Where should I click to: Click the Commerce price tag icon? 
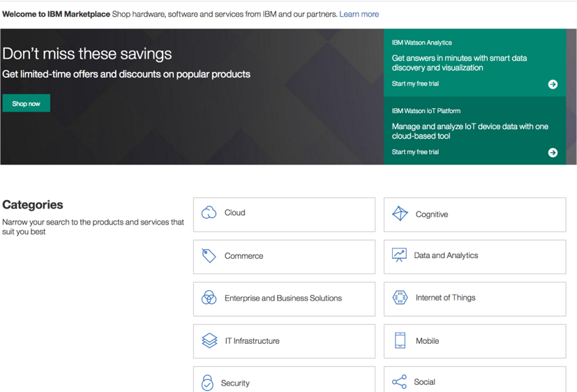209,255
